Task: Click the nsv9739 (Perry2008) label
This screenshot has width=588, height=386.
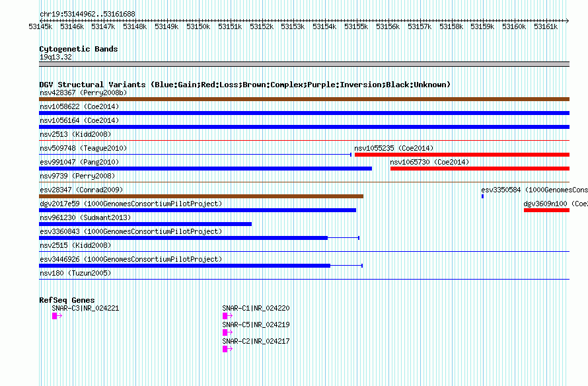Action: pos(77,176)
